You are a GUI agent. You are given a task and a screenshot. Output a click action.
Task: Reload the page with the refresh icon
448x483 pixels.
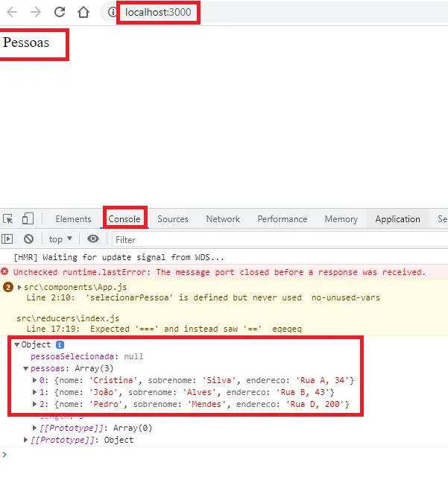coord(60,12)
